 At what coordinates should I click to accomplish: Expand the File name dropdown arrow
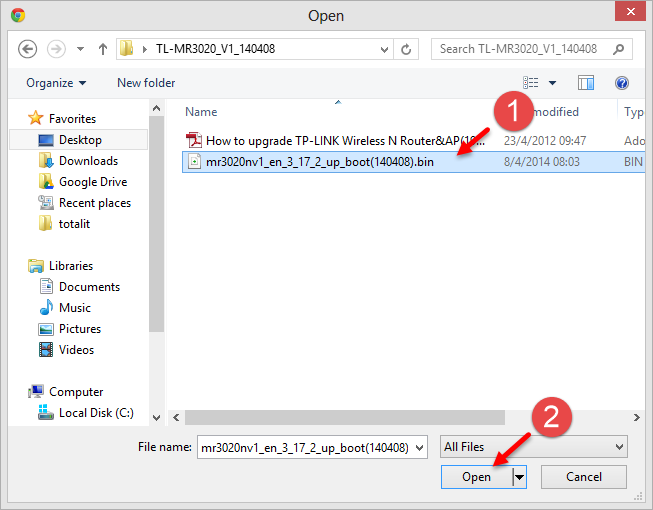[420, 448]
